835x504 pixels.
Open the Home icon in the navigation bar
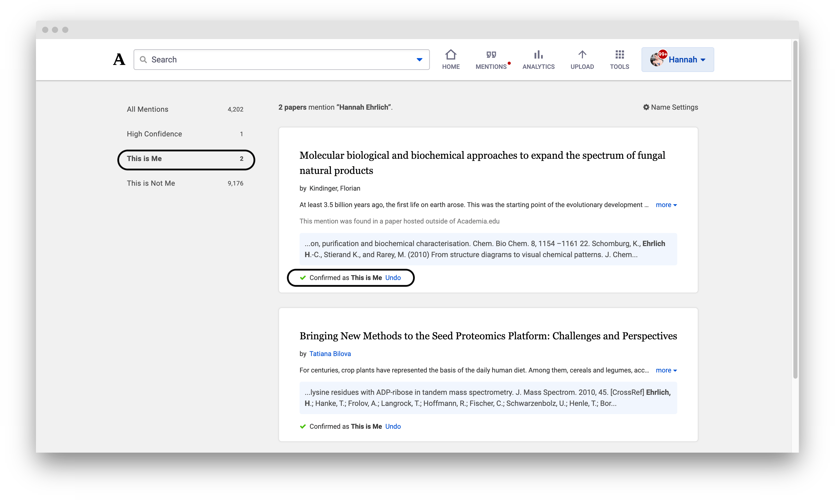pos(451,59)
